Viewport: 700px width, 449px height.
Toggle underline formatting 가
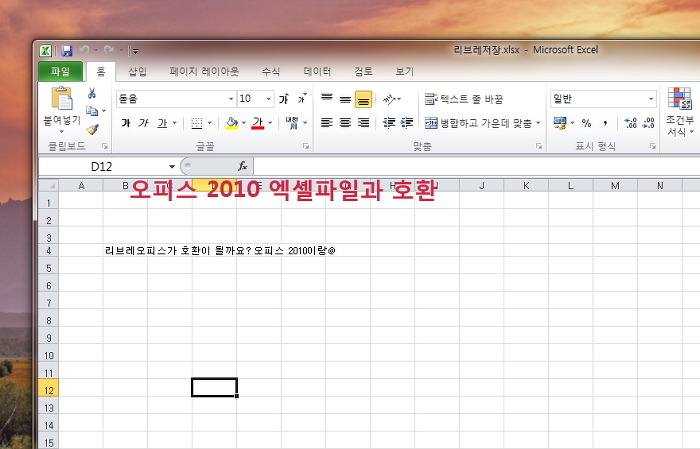tap(162, 123)
